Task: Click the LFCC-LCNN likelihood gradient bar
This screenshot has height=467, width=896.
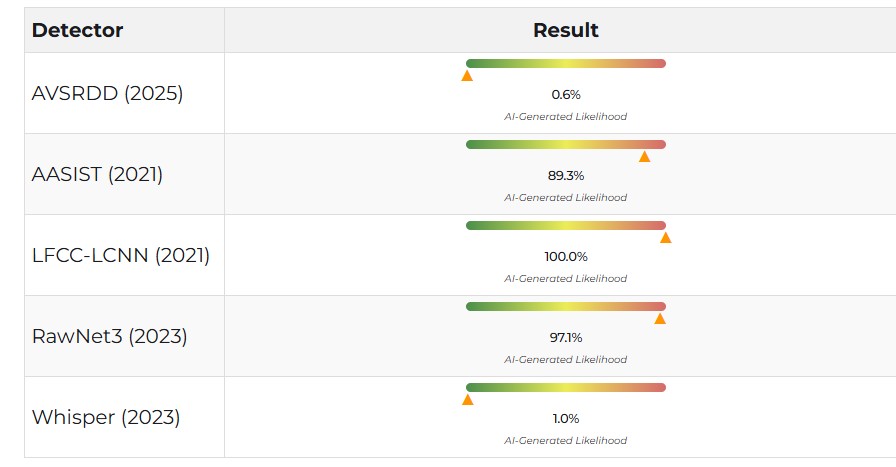Action: tap(565, 226)
